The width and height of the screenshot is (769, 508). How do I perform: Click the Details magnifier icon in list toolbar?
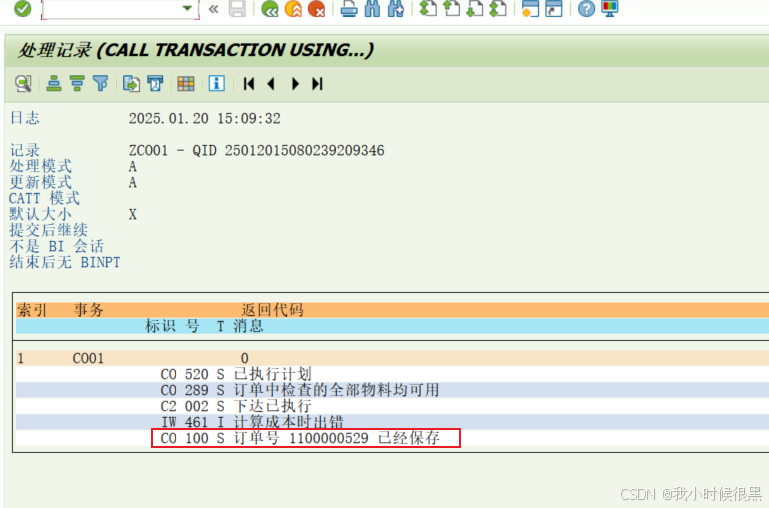(x=23, y=84)
